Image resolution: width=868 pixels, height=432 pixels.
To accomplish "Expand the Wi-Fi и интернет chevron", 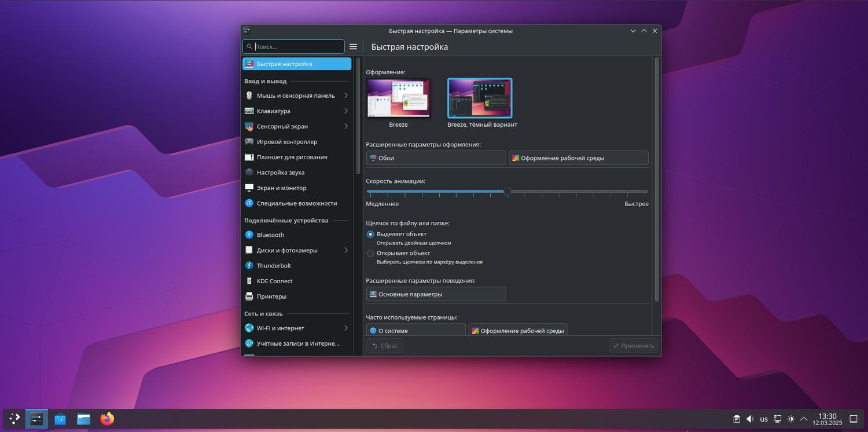I will [x=346, y=328].
